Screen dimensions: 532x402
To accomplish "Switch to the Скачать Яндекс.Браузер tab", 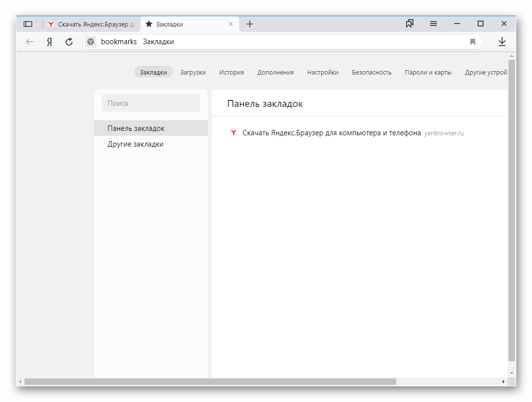I will click(92, 24).
